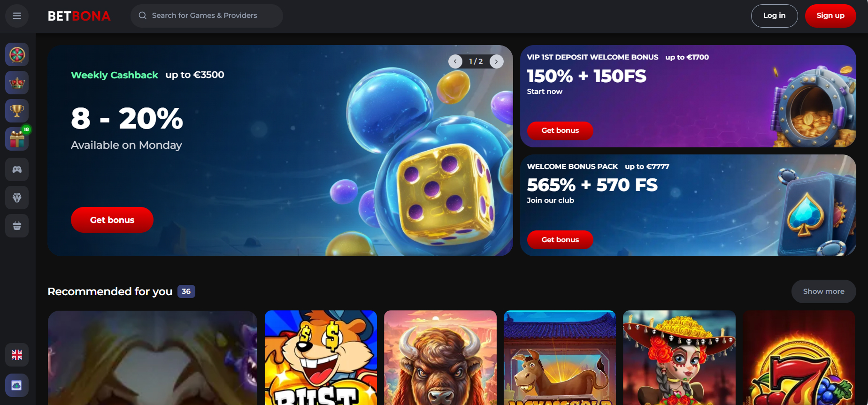Go to the previous banner slide
The width and height of the screenshot is (868, 405).
coord(455,61)
